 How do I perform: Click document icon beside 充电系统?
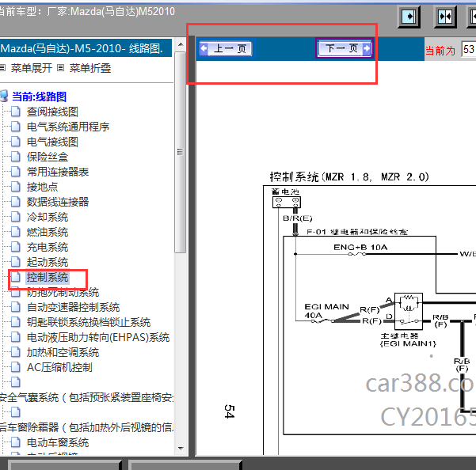coord(16,247)
